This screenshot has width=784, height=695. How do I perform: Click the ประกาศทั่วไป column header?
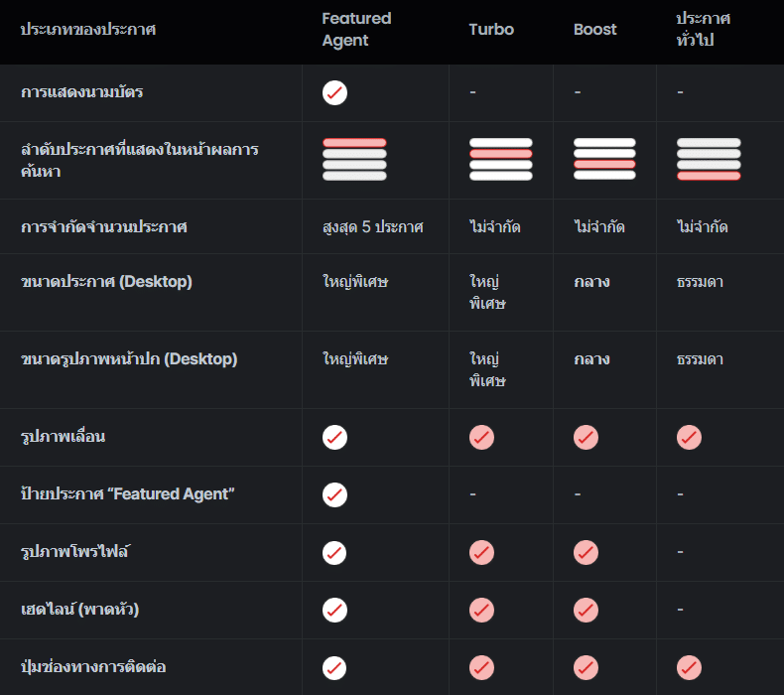pyautogui.click(x=703, y=30)
